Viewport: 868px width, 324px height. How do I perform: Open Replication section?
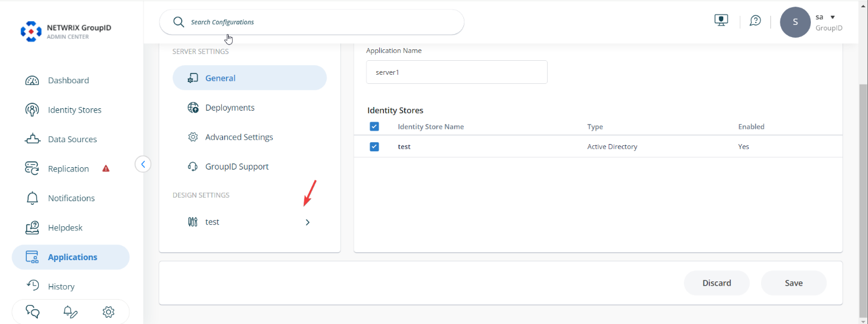click(x=69, y=169)
